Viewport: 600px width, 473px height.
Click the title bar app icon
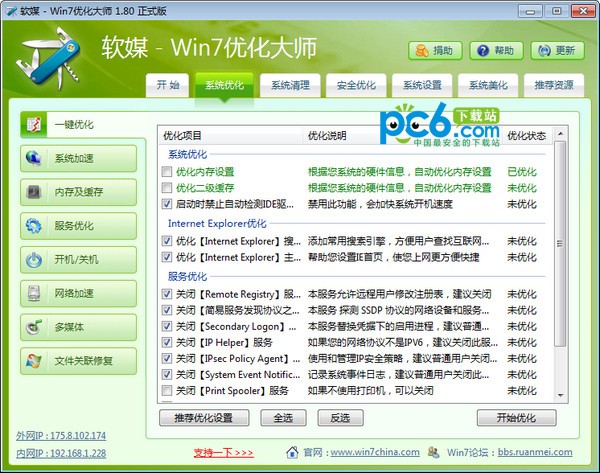coord(11,11)
